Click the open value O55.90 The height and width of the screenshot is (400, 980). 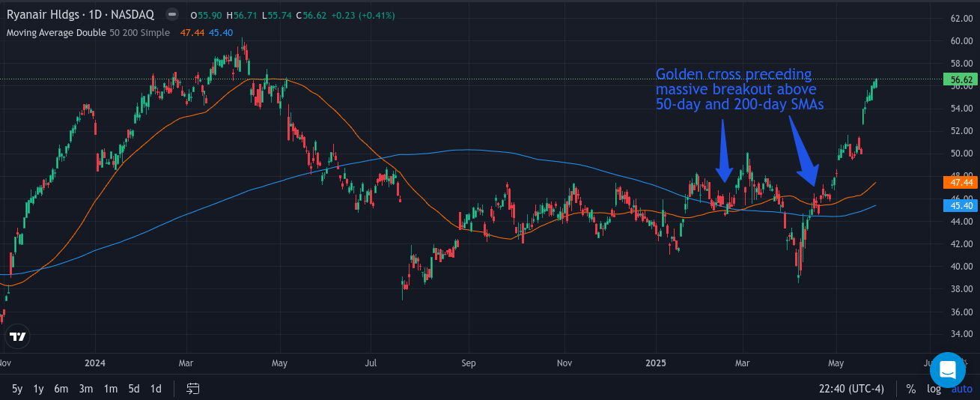[x=207, y=16]
